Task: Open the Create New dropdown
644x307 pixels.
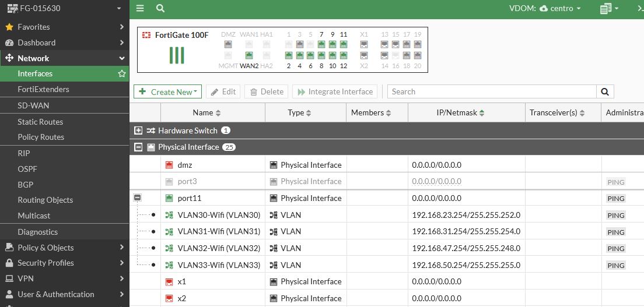Action: click(167, 91)
